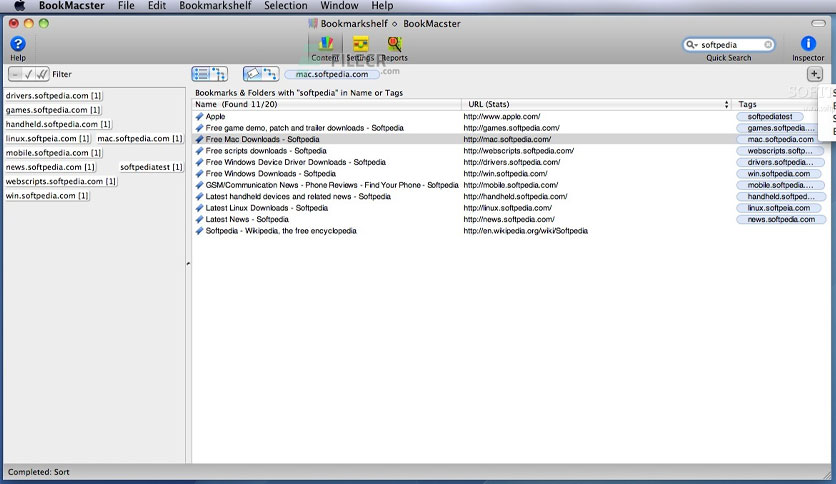Toggle the lineage display button beside tag icon
The image size is (836, 484).
[270, 74]
